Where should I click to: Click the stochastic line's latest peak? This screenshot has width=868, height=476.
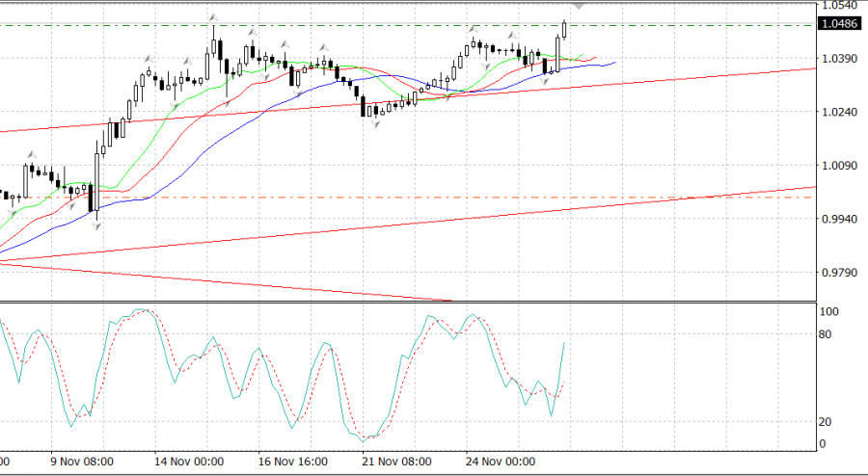click(563, 342)
